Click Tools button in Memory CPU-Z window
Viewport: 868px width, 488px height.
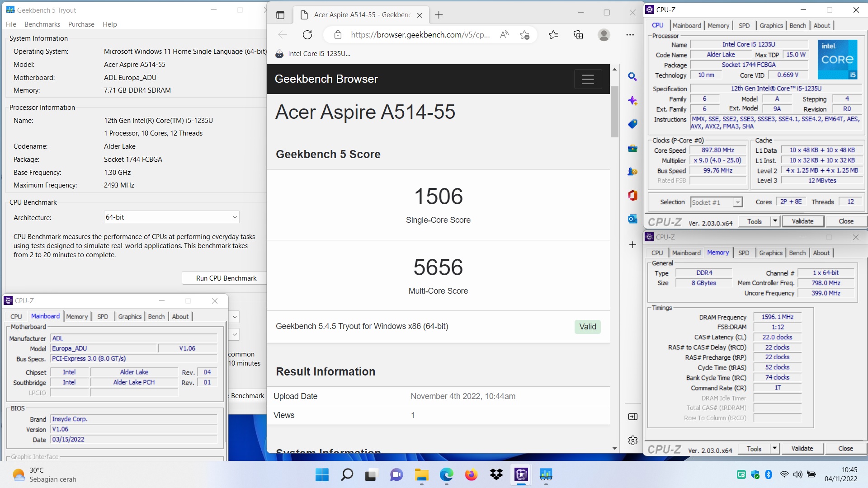point(754,449)
